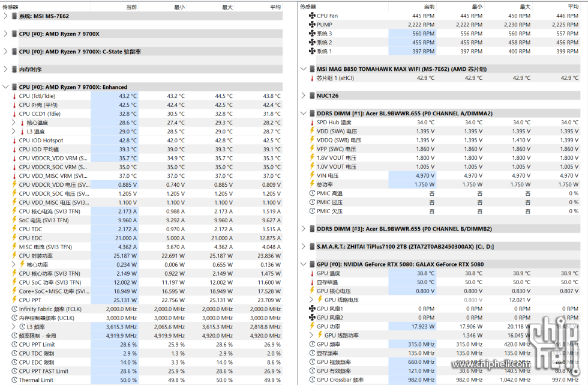The width and height of the screenshot is (588, 385).
Task: Click the current value 14.0 % of CPU EDC 限制
Action: [128, 362]
